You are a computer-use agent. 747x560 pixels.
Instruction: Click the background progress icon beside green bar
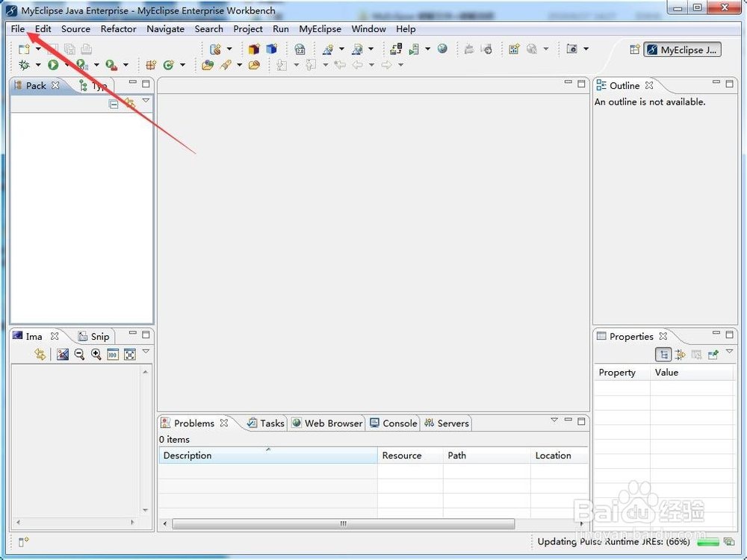tap(729, 541)
